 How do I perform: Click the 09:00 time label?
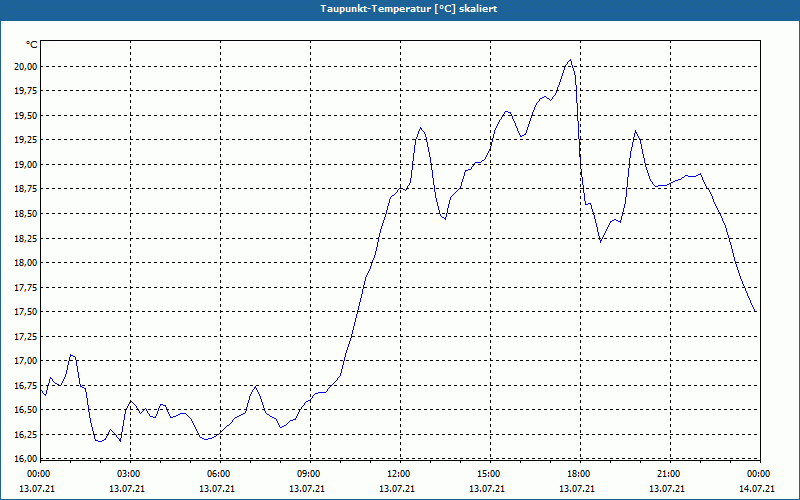click(309, 474)
